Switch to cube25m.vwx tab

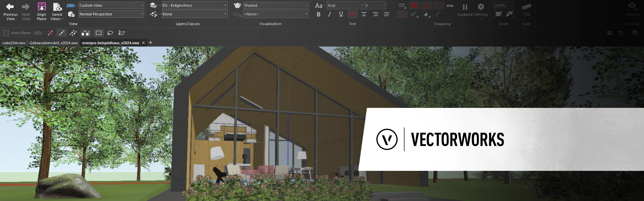[x=14, y=43]
